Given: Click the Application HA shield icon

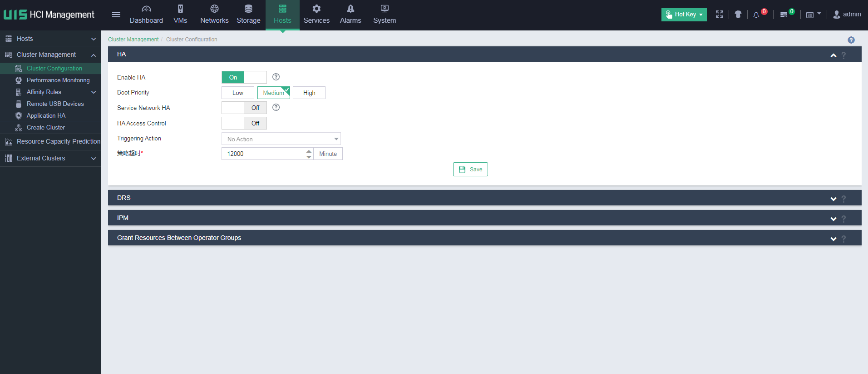Looking at the screenshot, I should (x=19, y=116).
